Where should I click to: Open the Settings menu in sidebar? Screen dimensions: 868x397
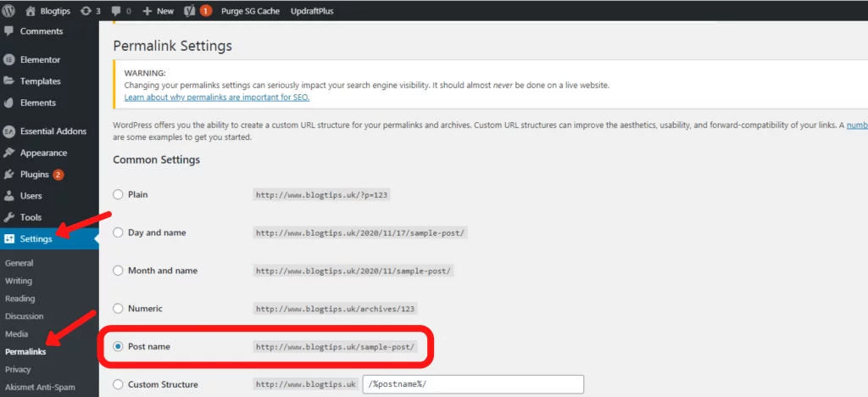(x=36, y=239)
